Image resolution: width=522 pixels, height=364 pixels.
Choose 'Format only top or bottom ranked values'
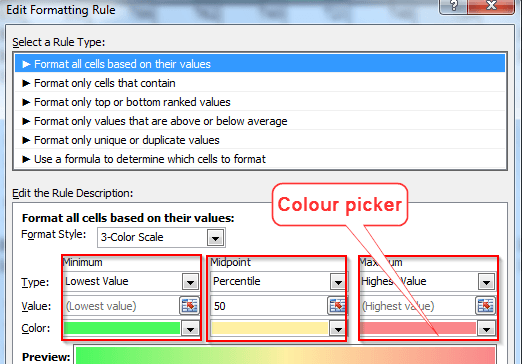tap(260, 102)
